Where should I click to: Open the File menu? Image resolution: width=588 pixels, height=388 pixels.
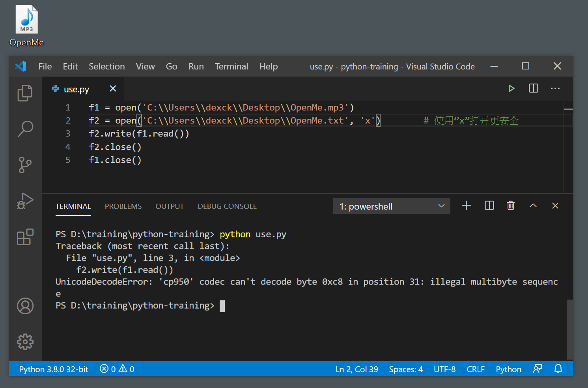[x=45, y=66]
